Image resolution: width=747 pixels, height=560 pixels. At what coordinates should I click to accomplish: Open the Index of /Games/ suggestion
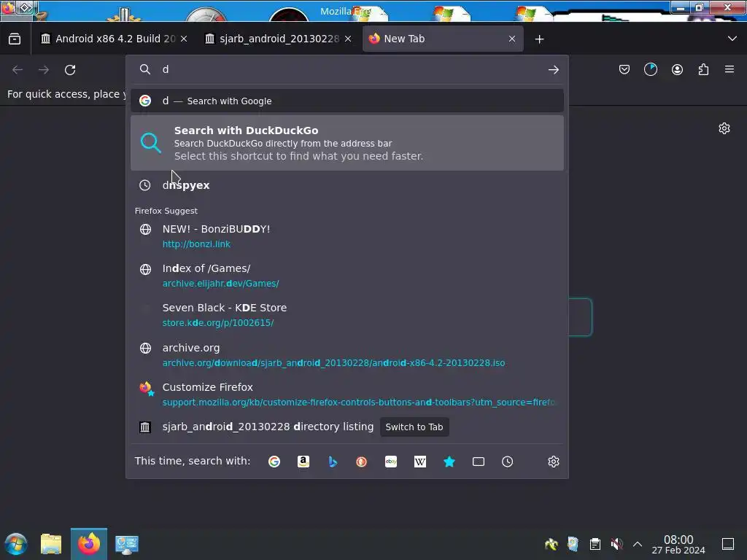(347, 276)
